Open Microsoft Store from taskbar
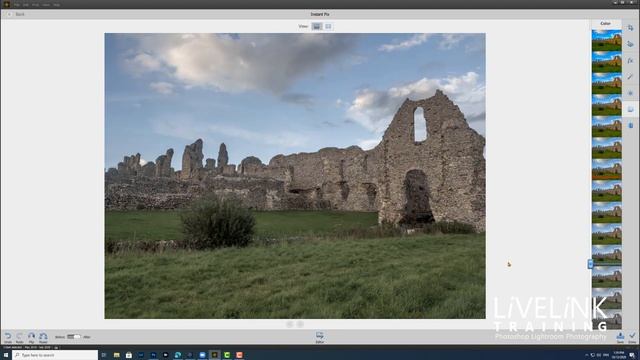 pyautogui.click(x=129, y=355)
